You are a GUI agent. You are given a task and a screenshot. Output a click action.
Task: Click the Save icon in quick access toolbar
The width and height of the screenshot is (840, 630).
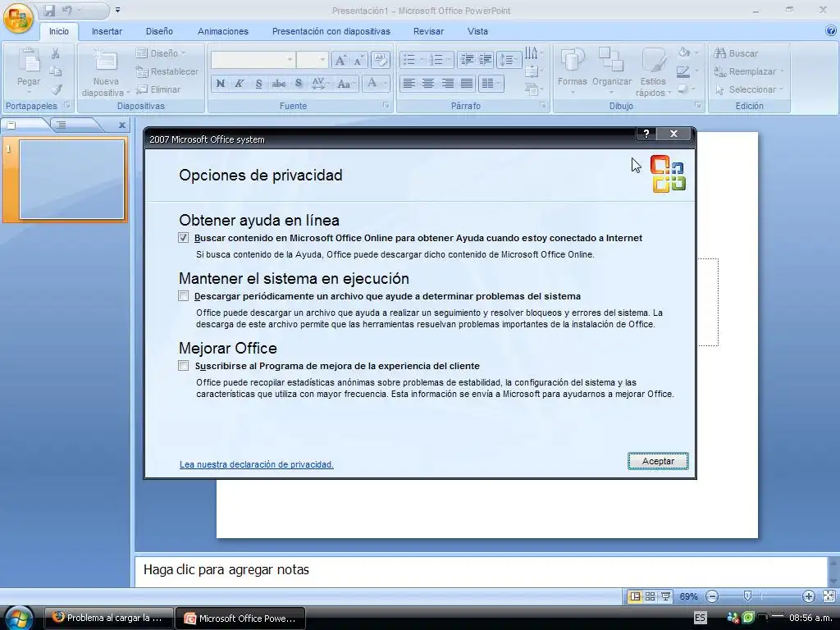pos(49,10)
